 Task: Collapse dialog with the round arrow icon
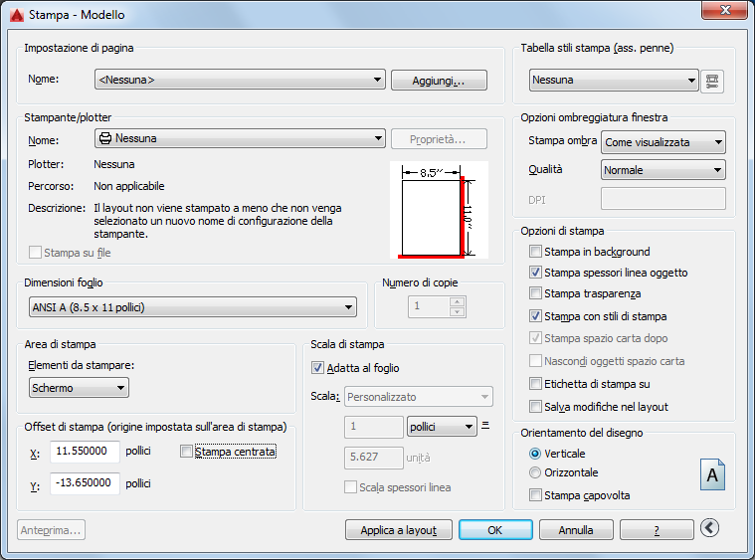[709, 528]
